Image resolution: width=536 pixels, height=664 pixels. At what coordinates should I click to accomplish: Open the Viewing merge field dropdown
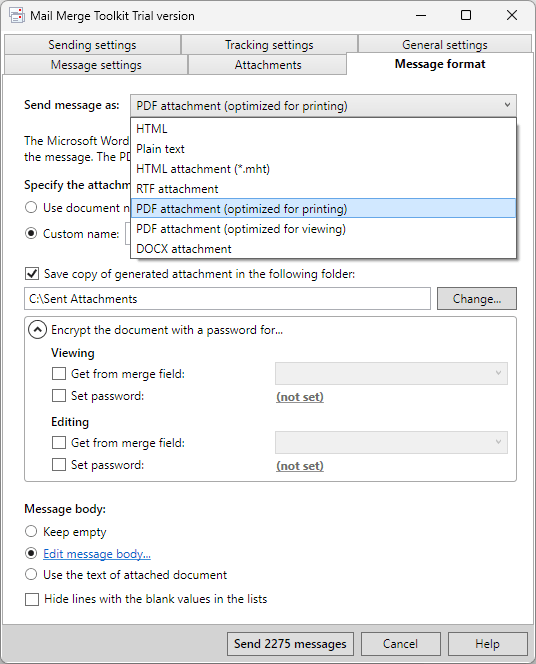click(391, 373)
